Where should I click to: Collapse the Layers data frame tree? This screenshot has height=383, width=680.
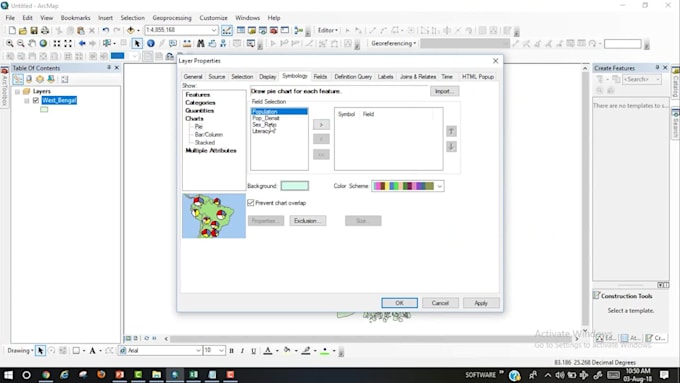point(17,92)
